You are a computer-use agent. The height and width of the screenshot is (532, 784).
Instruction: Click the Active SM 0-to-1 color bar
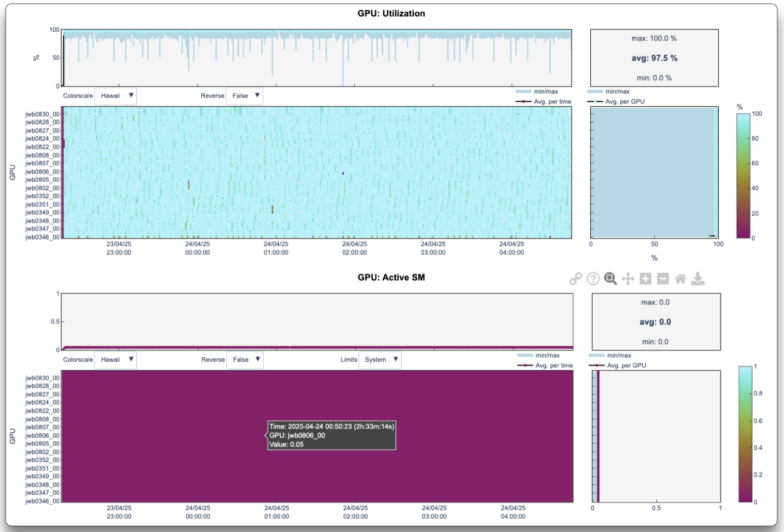(x=745, y=434)
